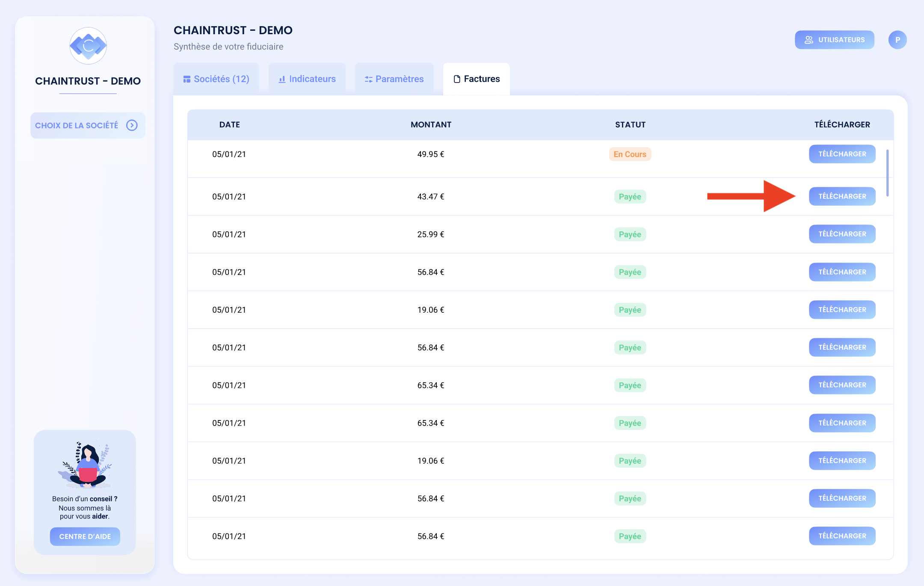This screenshot has height=586, width=924.
Task: Click the arrow icon in Choix de la société
Action: pyautogui.click(x=132, y=125)
